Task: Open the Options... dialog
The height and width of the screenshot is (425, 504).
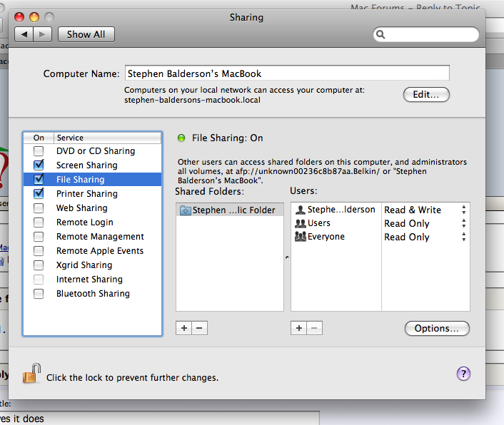Action: [437, 329]
